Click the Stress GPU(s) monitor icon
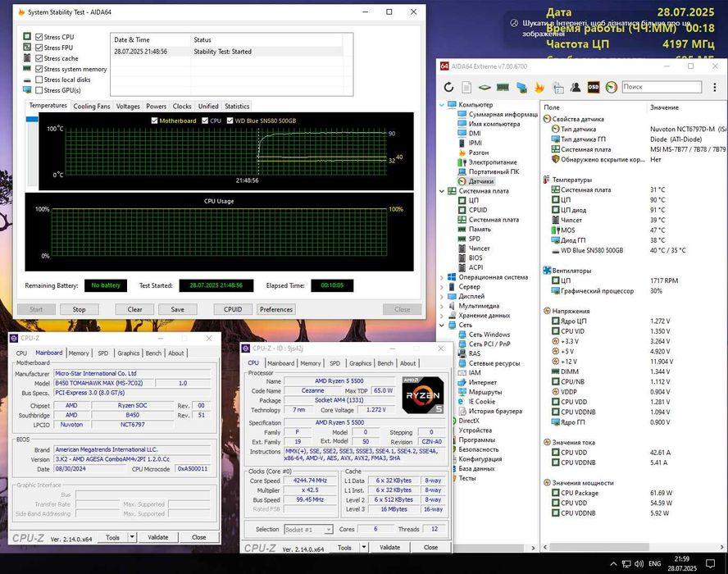 click(x=27, y=90)
